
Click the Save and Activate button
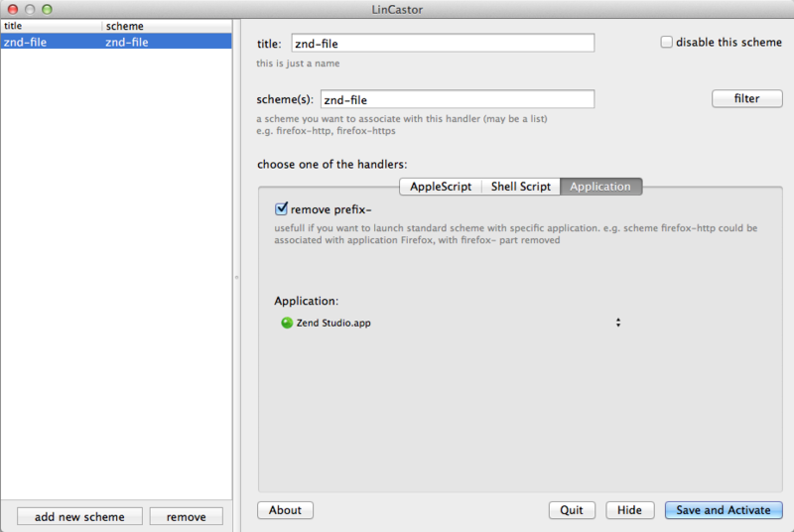pyautogui.click(x=724, y=510)
